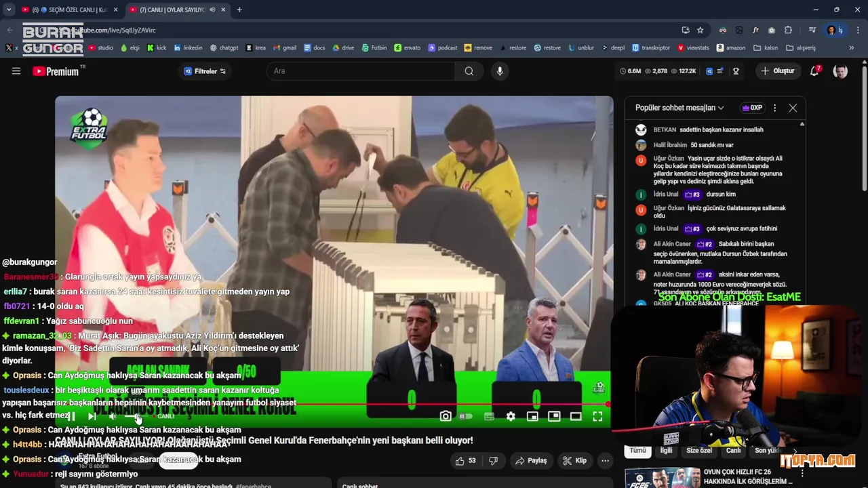The width and height of the screenshot is (868, 488).
Task: Toggle subtitles button in player
Action: pyautogui.click(x=489, y=416)
